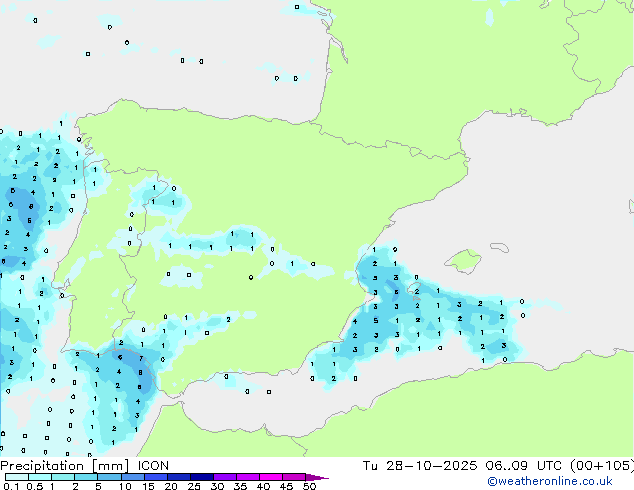
Task: Pick the 10–15 mm legend color swatch
Action: [132, 477]
